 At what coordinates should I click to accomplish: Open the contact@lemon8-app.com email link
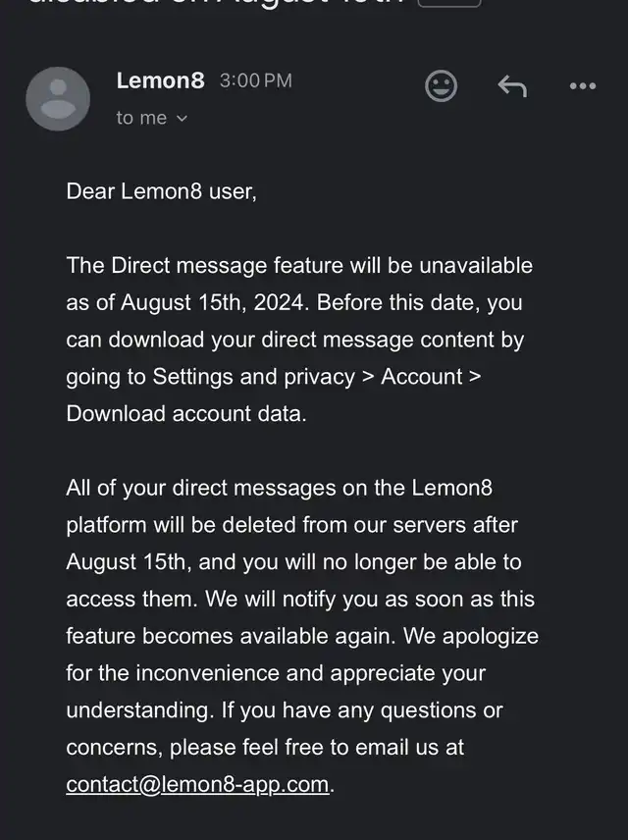(197, 784)
